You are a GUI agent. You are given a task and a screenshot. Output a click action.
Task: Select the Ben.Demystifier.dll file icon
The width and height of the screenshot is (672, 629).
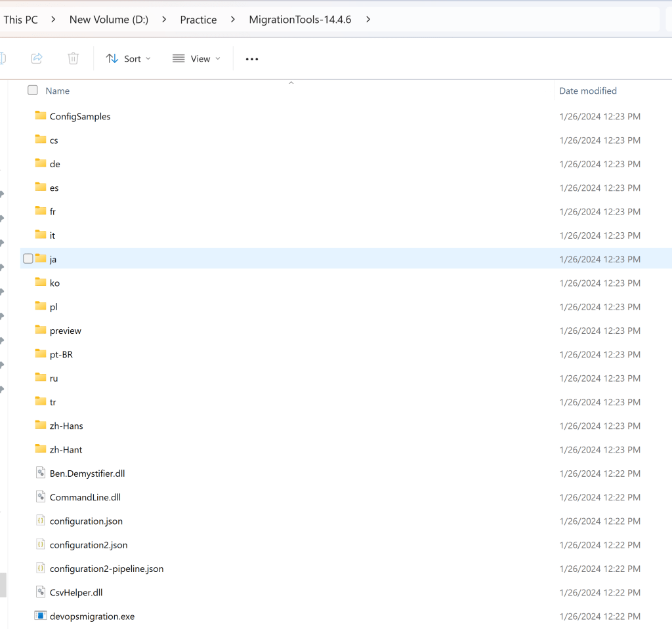(x=41, y=473)
